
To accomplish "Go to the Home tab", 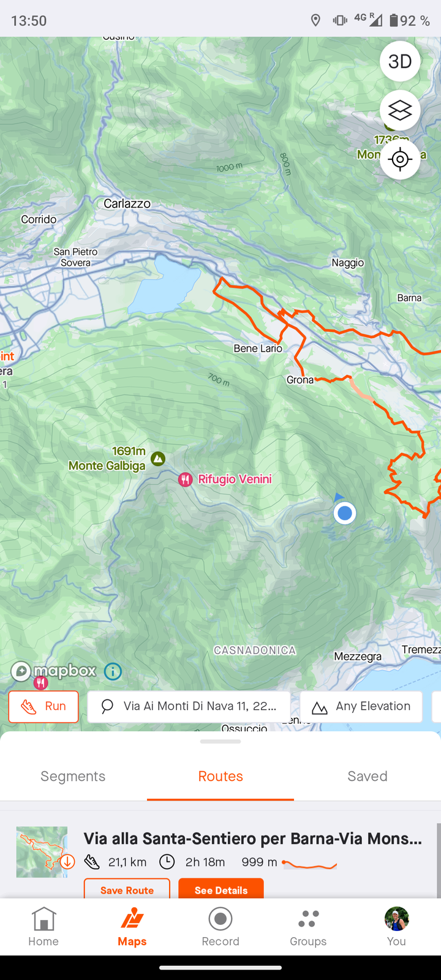I will pos(43,927).
